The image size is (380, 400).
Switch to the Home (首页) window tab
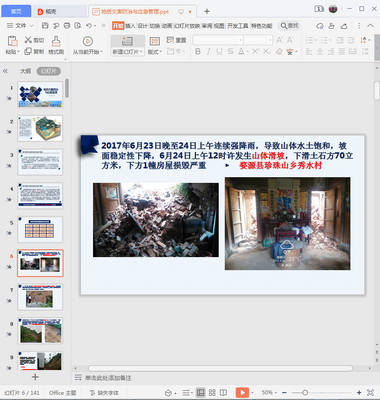coord(16,11)
